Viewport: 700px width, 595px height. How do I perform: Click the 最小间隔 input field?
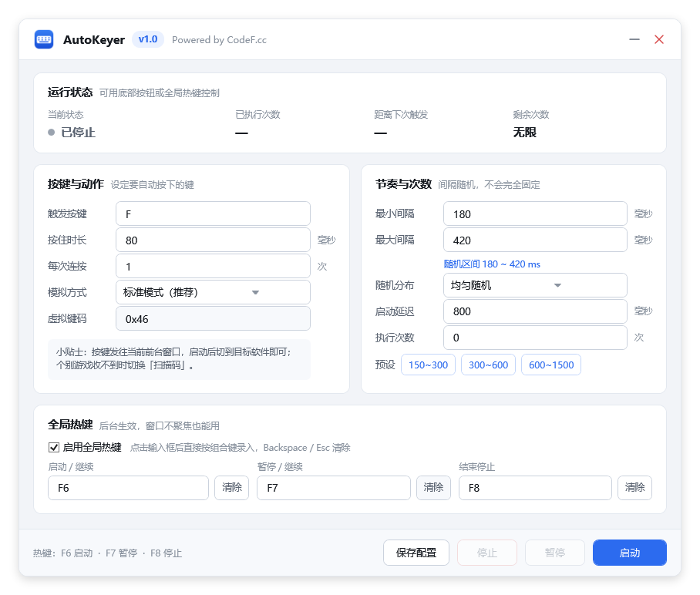click(x=535, y=213)
